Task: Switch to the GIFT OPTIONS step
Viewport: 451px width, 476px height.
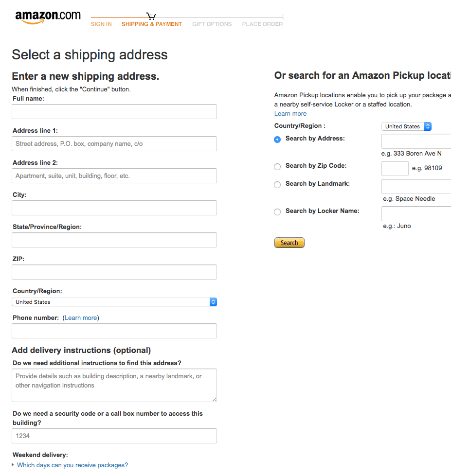Action: (212, 24)
